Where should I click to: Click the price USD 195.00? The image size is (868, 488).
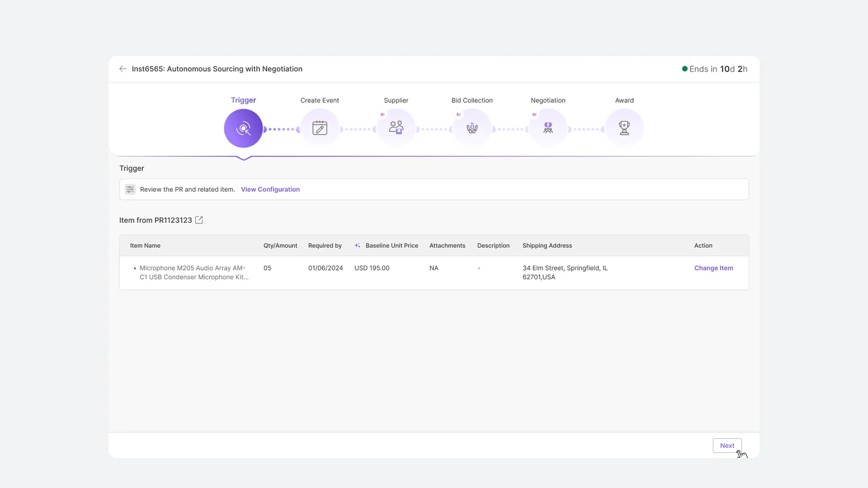[x=372, y=268]
